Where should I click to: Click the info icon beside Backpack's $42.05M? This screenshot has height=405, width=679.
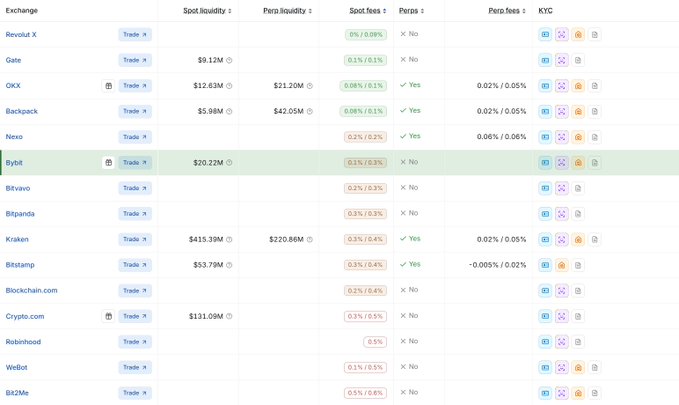coord(310,111)
